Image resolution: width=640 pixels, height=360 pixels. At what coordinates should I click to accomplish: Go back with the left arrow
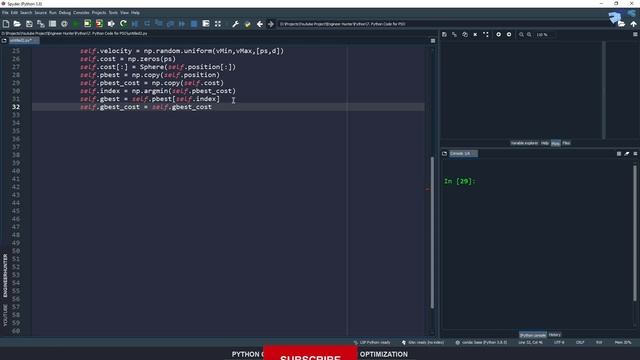click(x=260, y=24)
